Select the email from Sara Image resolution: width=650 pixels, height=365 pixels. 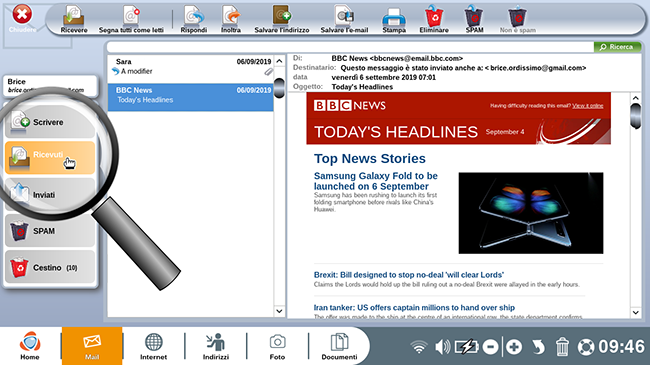191,66
